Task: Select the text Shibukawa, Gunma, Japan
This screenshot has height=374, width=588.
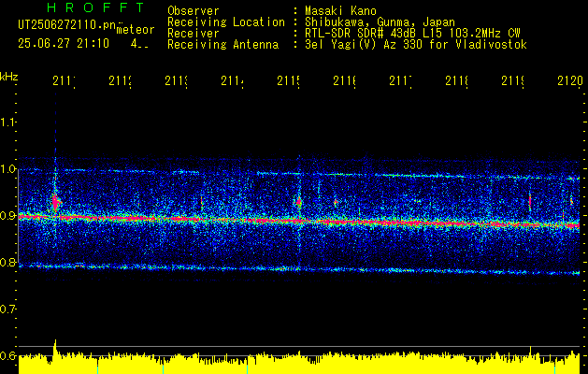Action: tap(380, 22)
